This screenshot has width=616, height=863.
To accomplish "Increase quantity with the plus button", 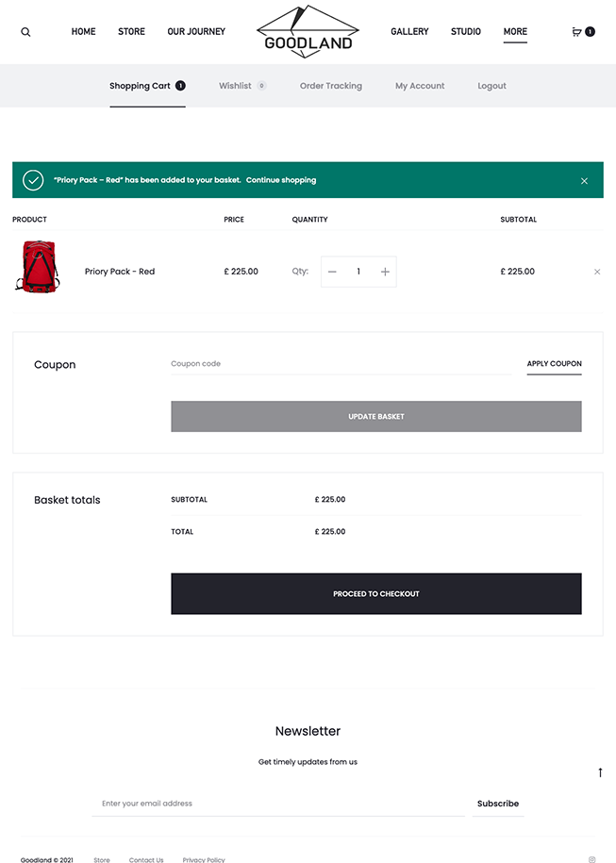I will tap(385, 272).
